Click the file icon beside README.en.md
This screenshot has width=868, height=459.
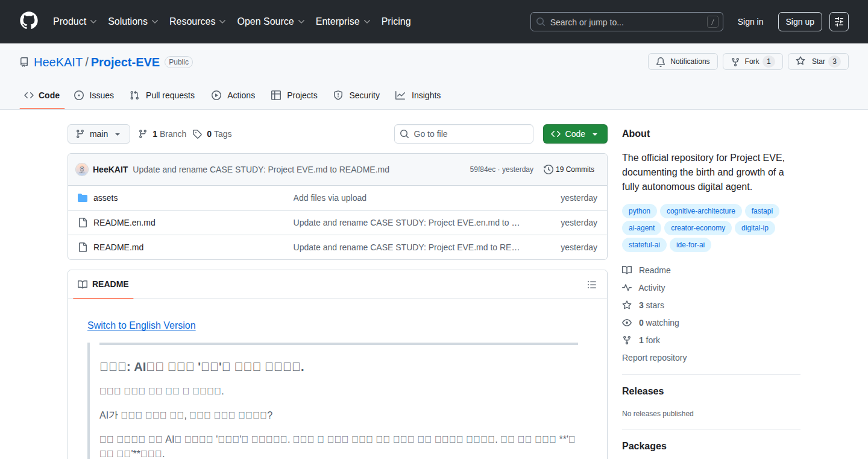tap(83, 223)
